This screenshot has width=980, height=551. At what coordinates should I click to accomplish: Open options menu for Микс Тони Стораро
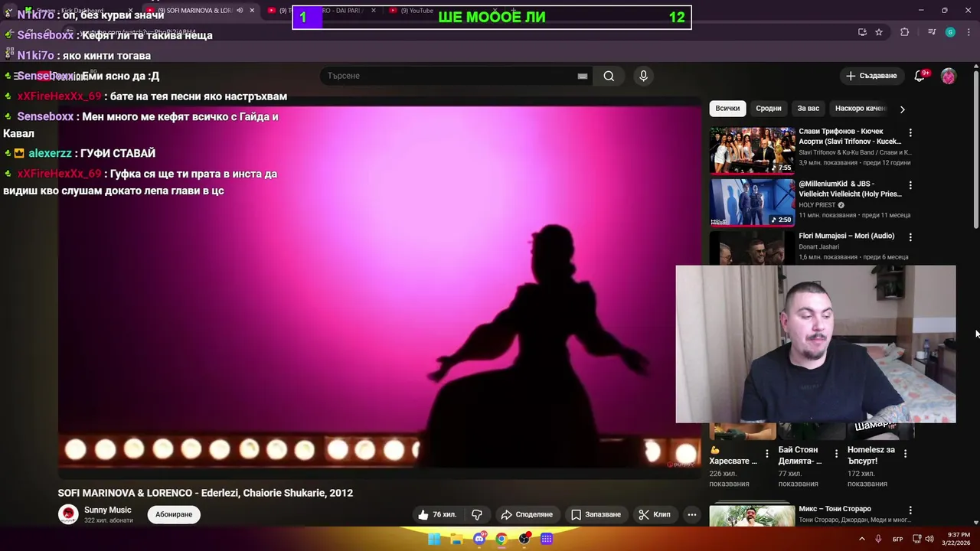[910, 510]
